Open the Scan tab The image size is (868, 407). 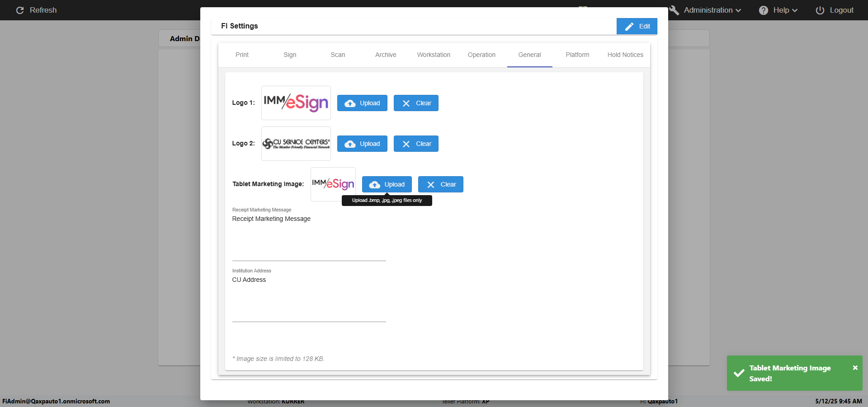[x=338, y=55]
